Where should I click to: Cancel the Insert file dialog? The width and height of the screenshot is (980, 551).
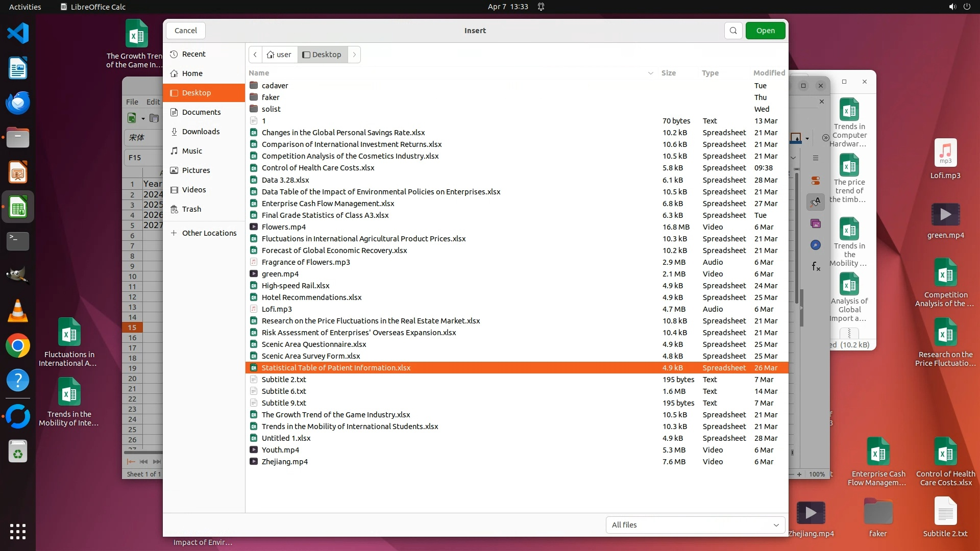[x=185, y=31]
